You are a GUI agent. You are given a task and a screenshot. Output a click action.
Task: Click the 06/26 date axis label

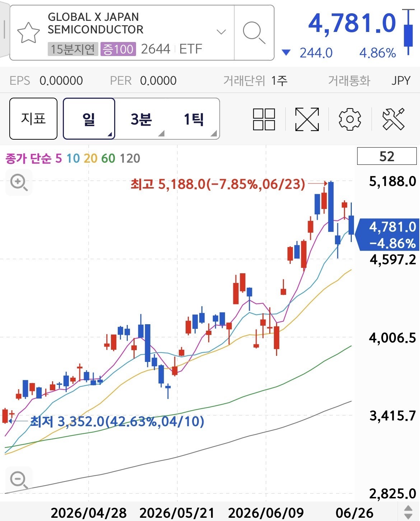point(354,513)
